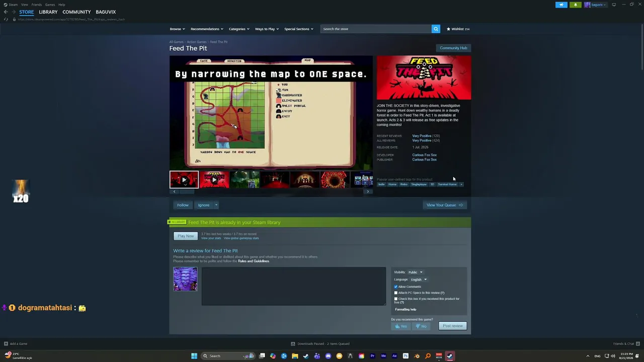The width and height of the screenshot is (644, 362).
Task: Expand the Categories menu
Action: [x=239, y=29]
